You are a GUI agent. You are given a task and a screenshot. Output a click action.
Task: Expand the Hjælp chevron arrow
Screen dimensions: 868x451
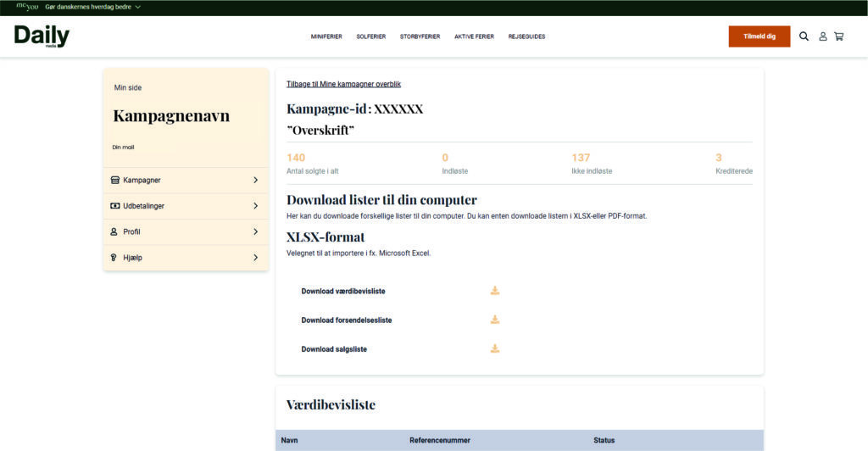pos(255,258)
